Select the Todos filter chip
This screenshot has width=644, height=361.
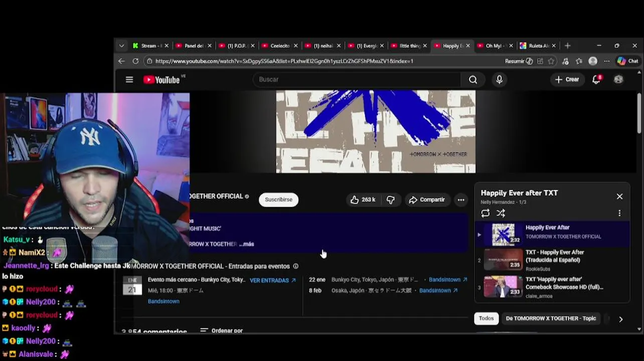[486, 318]
